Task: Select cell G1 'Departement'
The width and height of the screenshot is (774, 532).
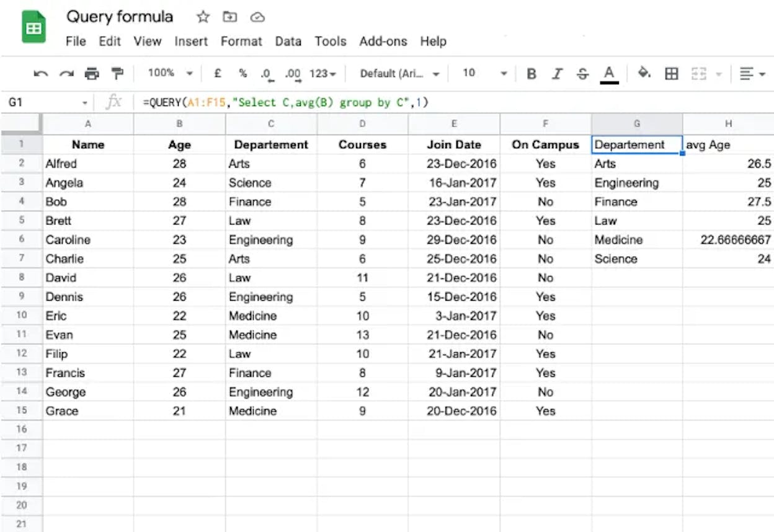Action: click(x=637, y=144)
